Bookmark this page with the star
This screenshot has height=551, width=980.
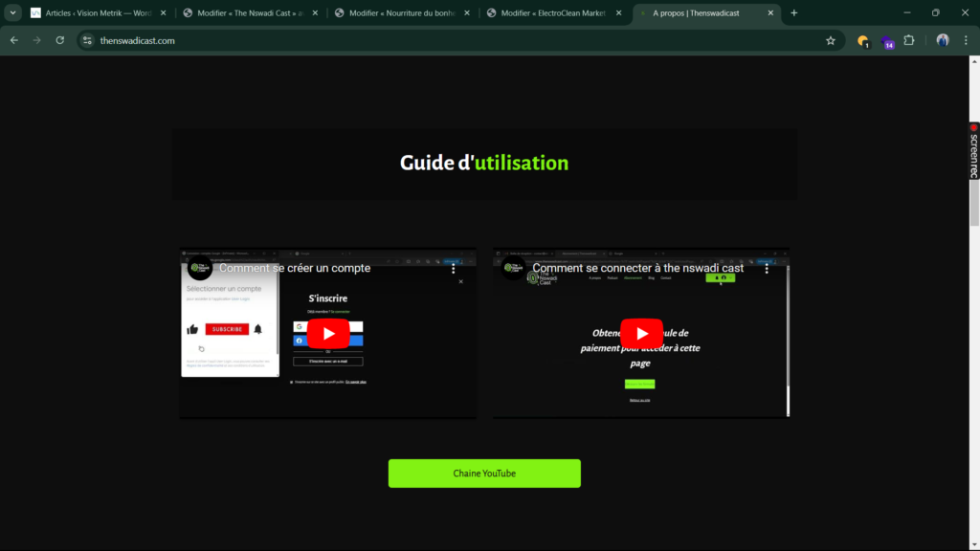[831, 40]
